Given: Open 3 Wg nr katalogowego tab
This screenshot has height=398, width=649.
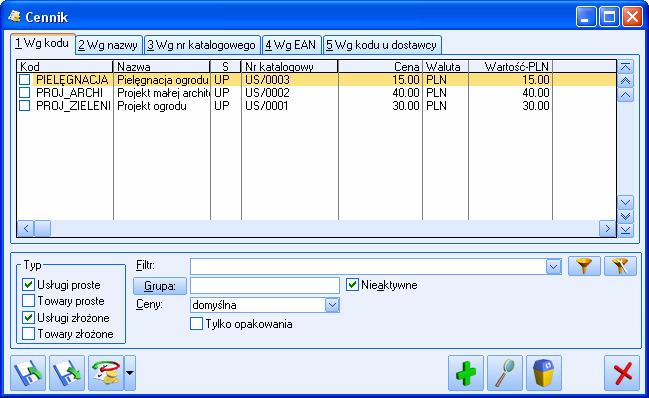Looking at the screenshot, I should point(202,45).
